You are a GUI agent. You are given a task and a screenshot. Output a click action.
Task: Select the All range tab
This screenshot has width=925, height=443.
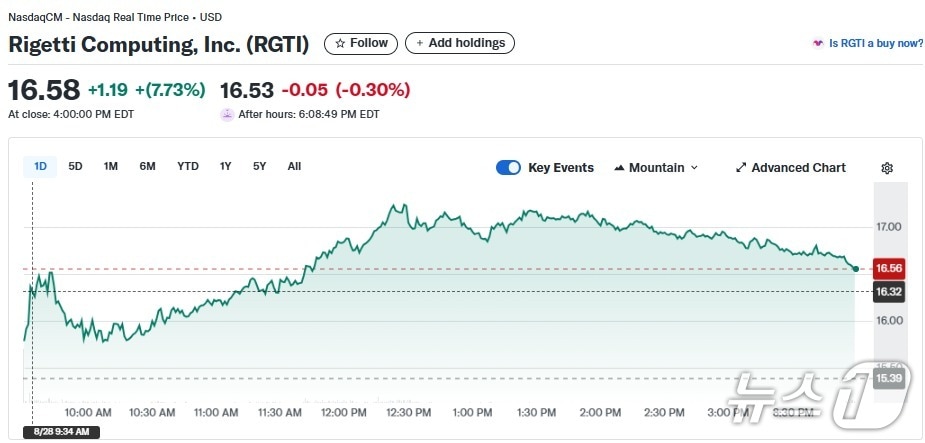294,166
